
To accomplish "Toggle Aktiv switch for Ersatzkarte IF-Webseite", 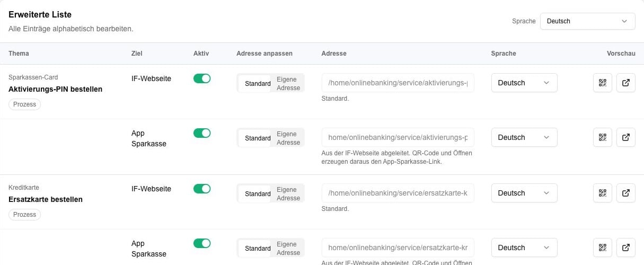I will point(202,189).
